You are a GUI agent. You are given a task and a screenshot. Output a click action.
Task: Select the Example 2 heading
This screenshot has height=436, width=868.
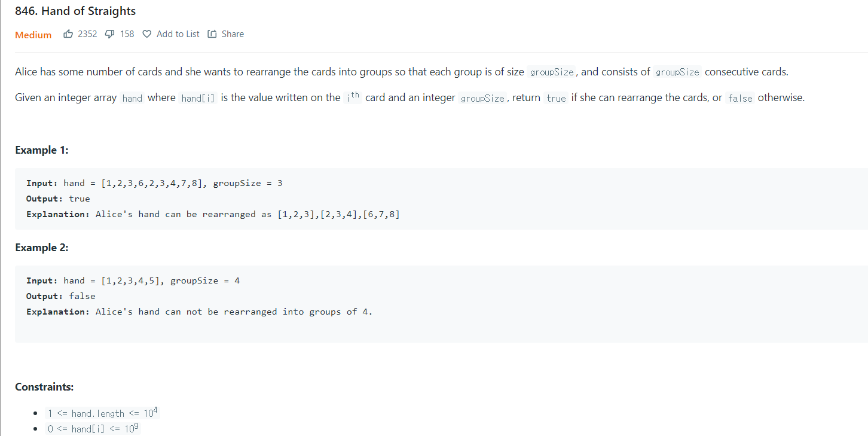41,248
